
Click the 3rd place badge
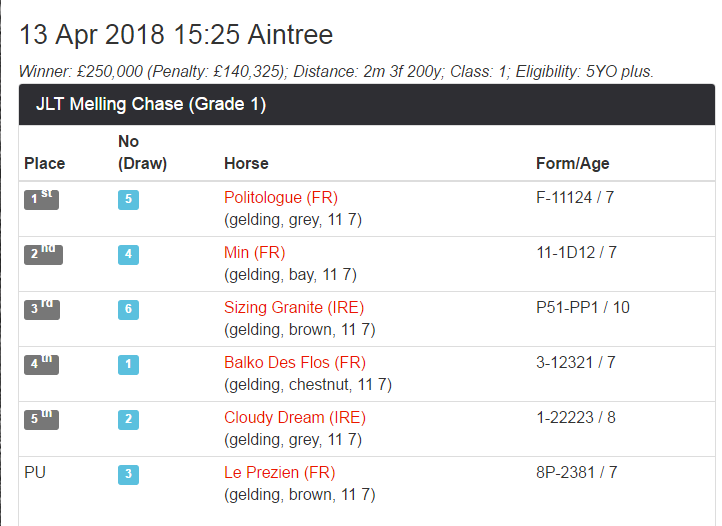click(x=42, y=309)
